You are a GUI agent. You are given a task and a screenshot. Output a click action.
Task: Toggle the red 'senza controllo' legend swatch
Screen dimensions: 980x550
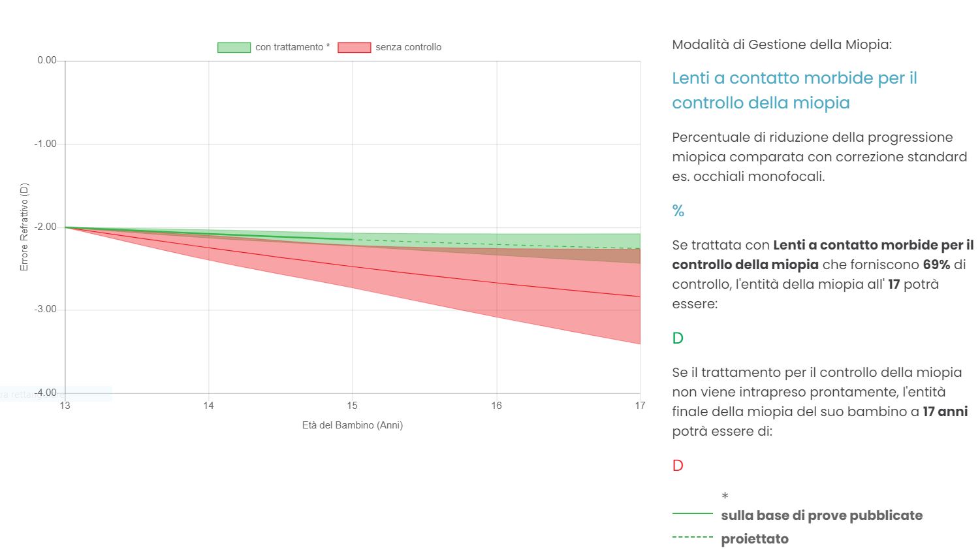(355, 47)
